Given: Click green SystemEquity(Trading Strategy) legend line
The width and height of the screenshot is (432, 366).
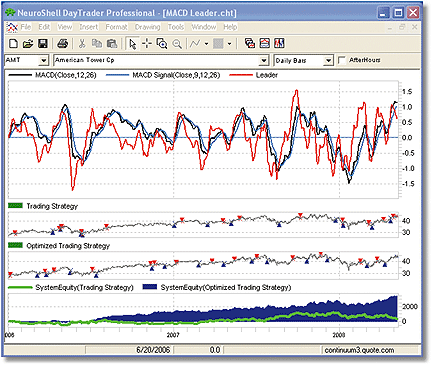Looking at the screenshot, I should [x=20, y=287].
